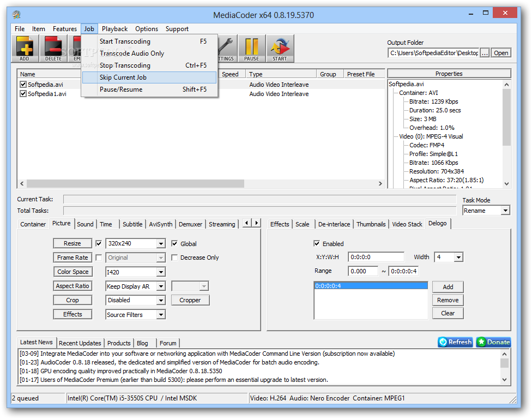Screen dimensions: 532x419
Task: Click the Cropper button
Action: 190,300
